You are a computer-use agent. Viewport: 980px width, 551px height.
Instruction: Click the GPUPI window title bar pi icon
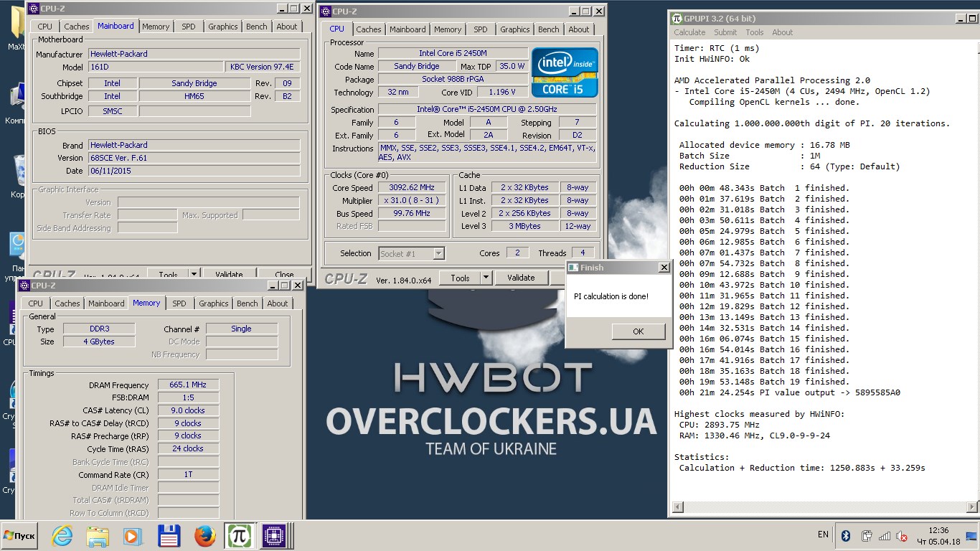point(677,19)
